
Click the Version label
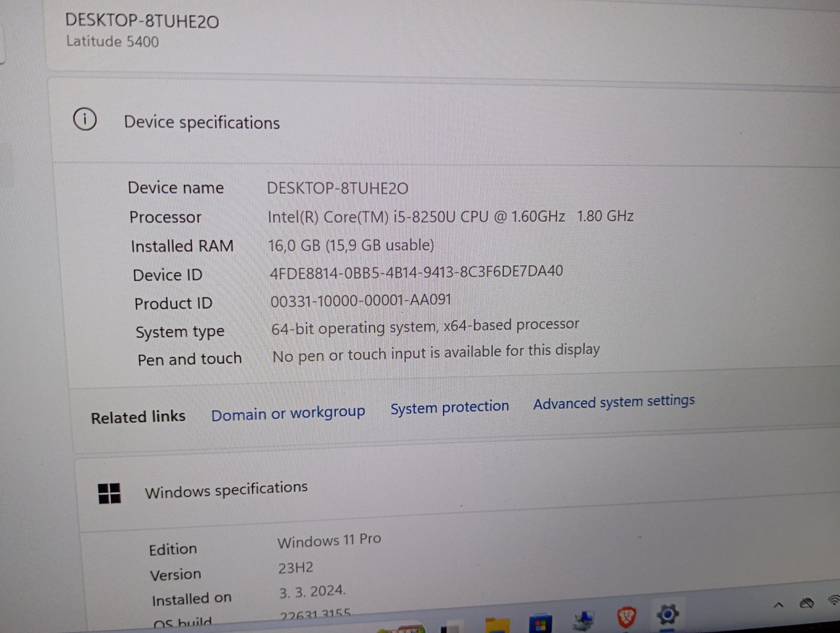click(x=175, y=575)
